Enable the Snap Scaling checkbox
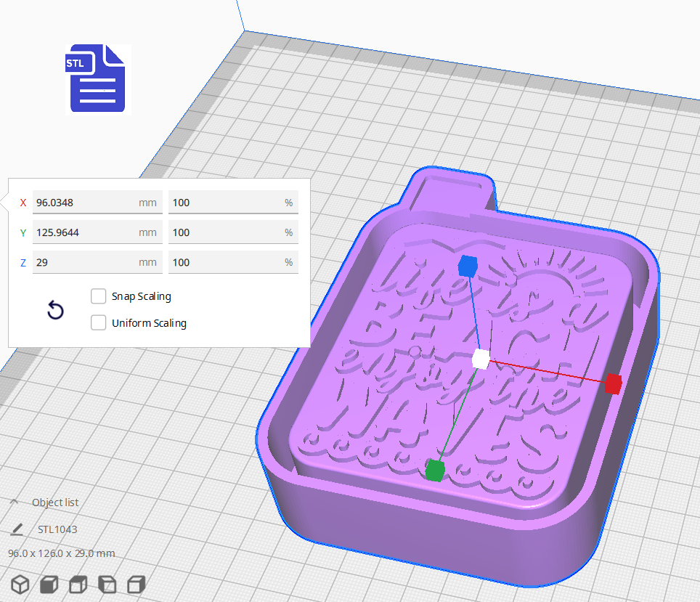 coord(99,296)
